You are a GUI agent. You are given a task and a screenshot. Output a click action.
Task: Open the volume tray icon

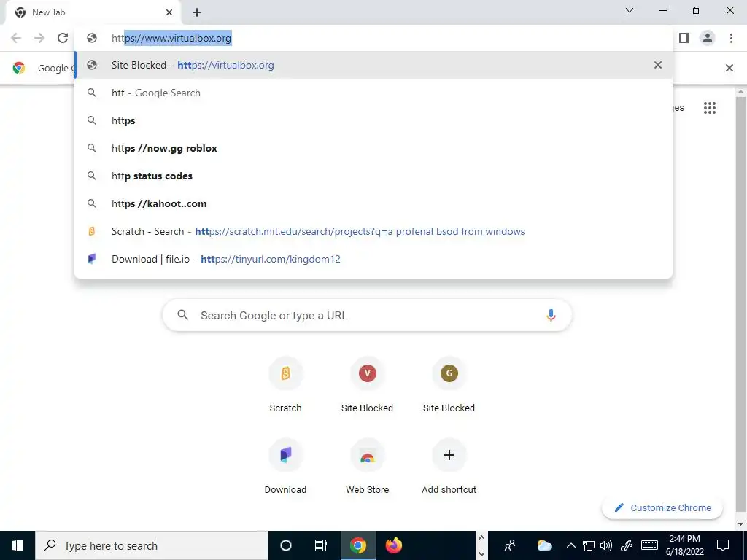pyautogui.click(x=606, y=545)
